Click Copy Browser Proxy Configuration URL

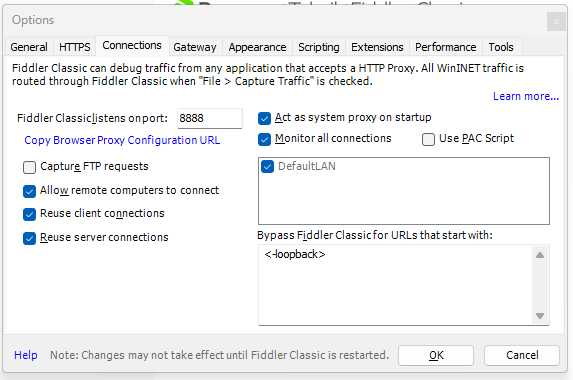point(122,140)
